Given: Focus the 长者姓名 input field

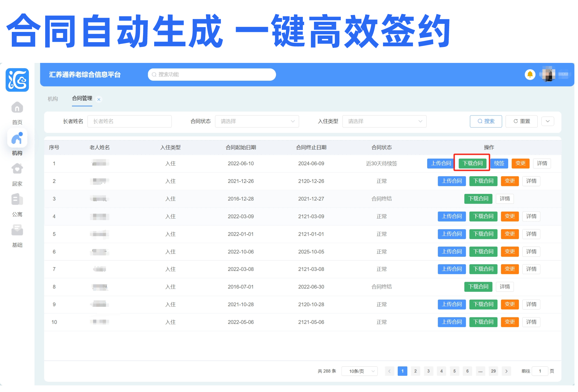Looking at the screenshot, I should 129,121.
